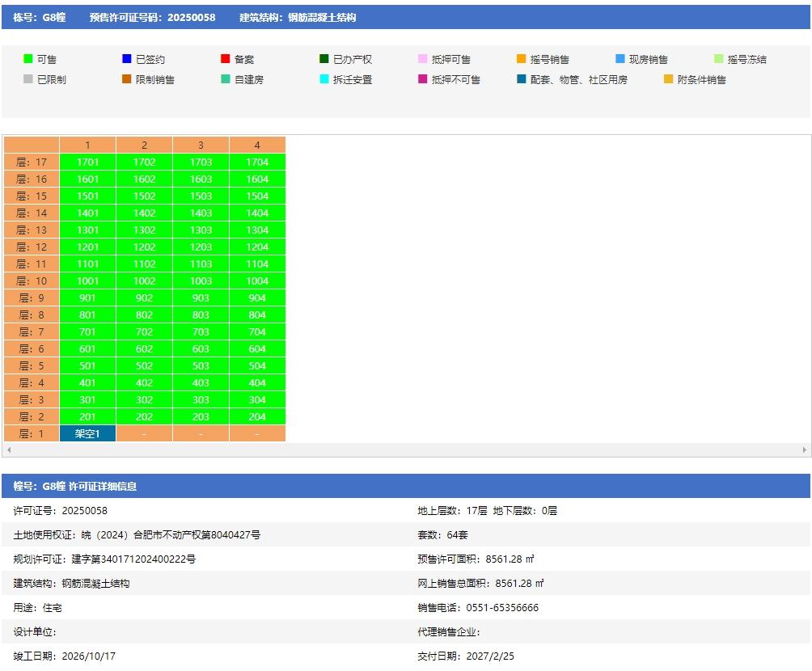
Task: Click the light green 摇号冻结 swatch
Action: point(718,58)
